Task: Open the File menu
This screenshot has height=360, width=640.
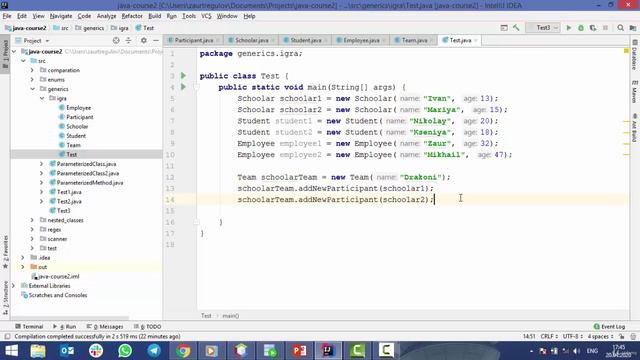Action: [7, 16]
